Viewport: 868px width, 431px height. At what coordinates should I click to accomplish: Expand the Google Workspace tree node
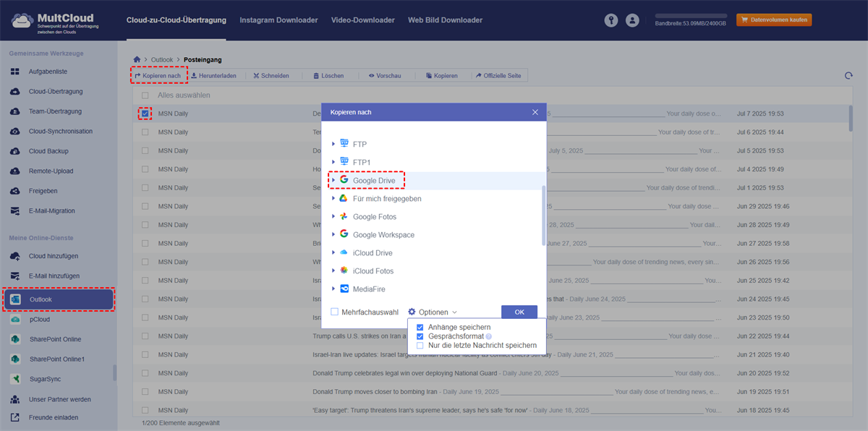pyautogui.click(x=333, y=235)
